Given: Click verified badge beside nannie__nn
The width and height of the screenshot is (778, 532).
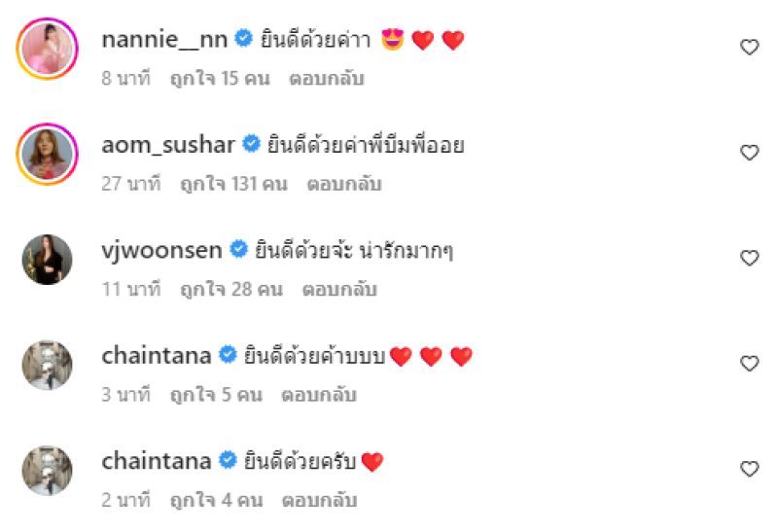Looking at the screenshot, I should click(244, 38).
